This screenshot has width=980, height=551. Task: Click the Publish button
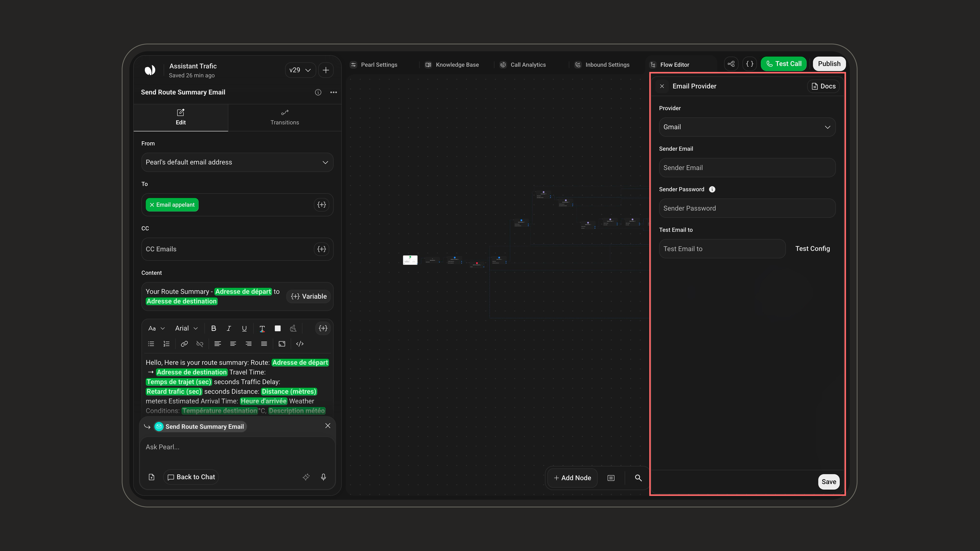click(x=829, y=64)
